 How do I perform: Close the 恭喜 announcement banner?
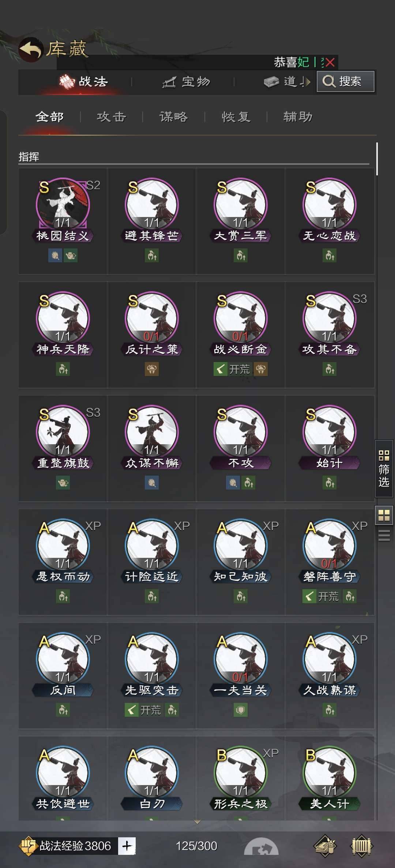[x=330, y=62]
